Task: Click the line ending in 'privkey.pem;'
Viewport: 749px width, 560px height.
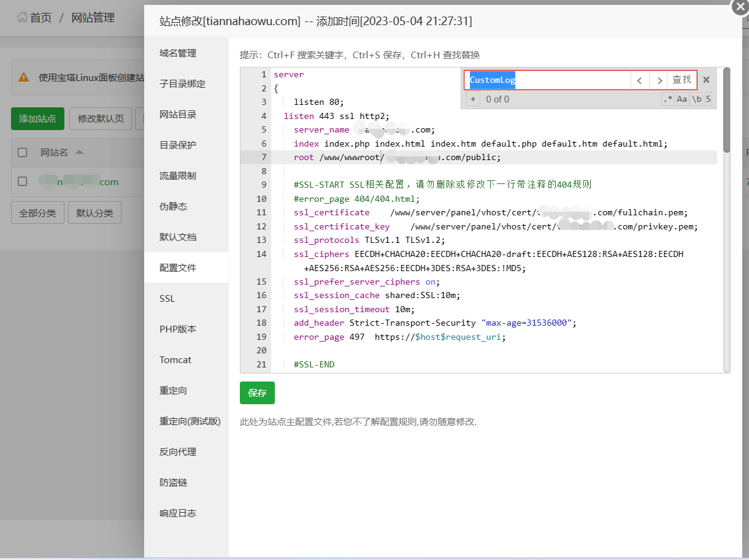Action: click(496, 226)
